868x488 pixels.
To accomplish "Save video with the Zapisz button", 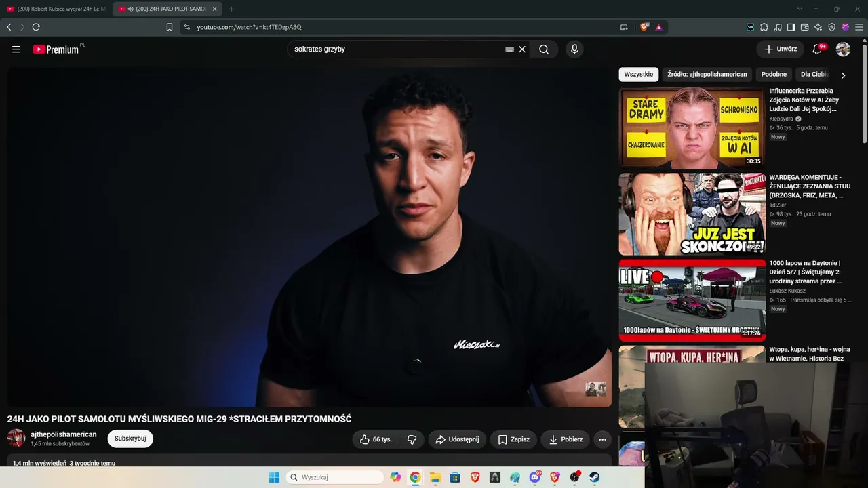I will (513, 439).
